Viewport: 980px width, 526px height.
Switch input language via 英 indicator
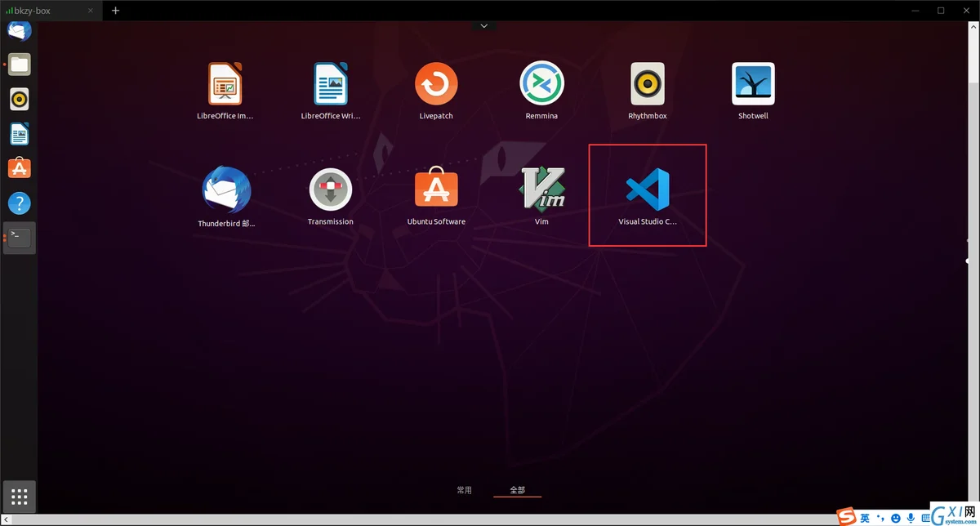click(864, 519)
